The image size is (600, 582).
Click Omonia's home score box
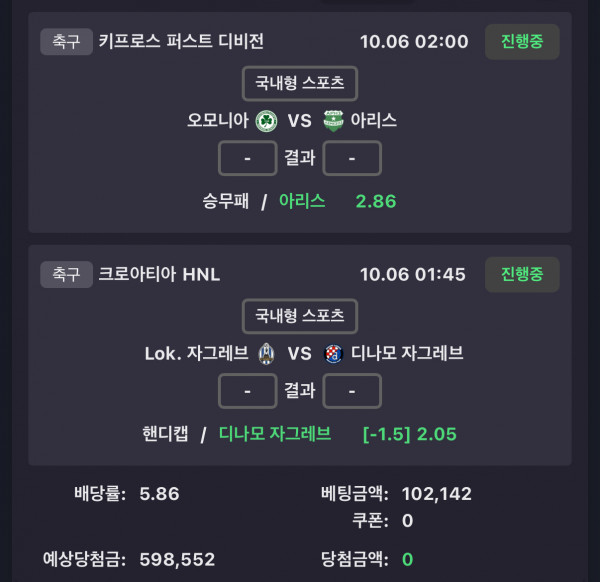[247, 158]
